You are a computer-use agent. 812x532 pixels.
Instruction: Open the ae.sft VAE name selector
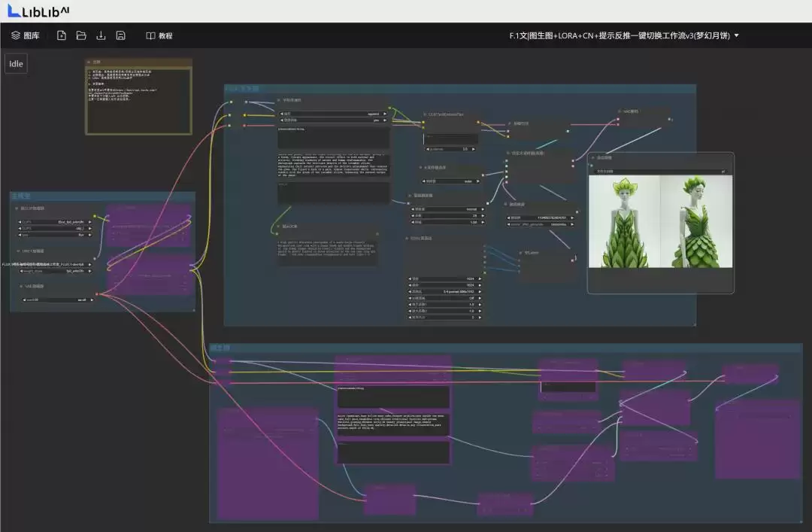(x=57, y=299)
